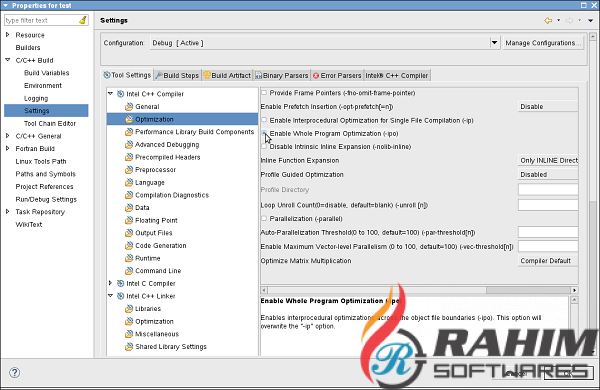The width and height of the screenshot is (600, 390).
Task: Click the yellow back navigation arrow
Action: coord(548,20)
